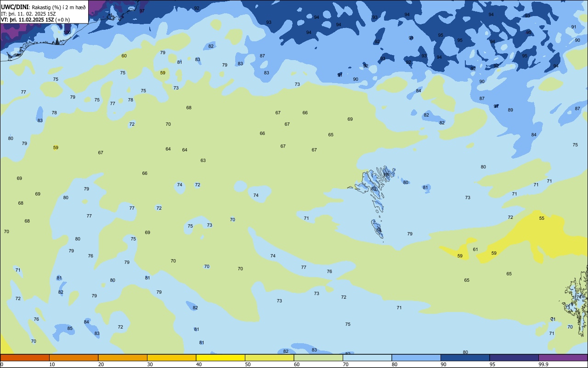
Task: Select the medium blue 80–90 legend band
Action: (x=416, y=357)
